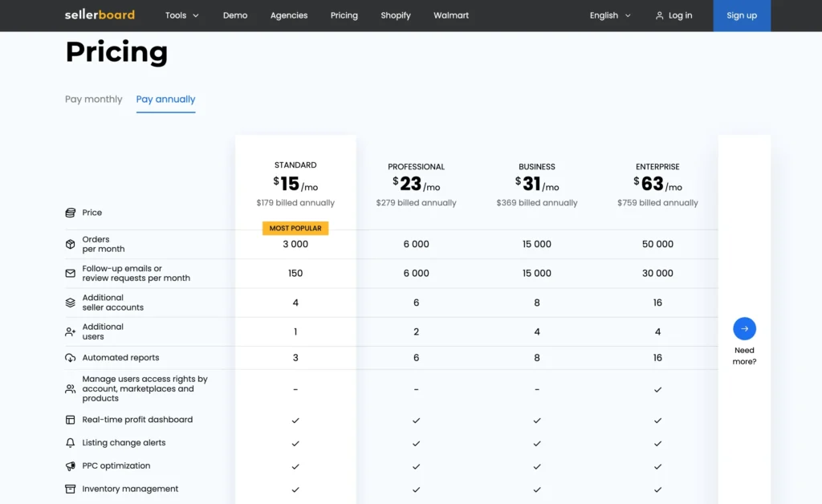Open the English language selector
The width and height of the screenshot is (822, 504).
click(x=610, y=15)
